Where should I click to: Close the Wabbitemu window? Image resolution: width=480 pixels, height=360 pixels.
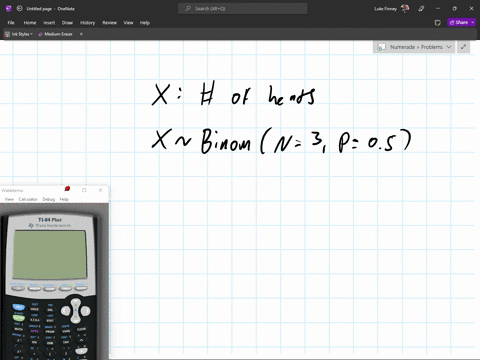pyautogui.click(x=100, y=190)
